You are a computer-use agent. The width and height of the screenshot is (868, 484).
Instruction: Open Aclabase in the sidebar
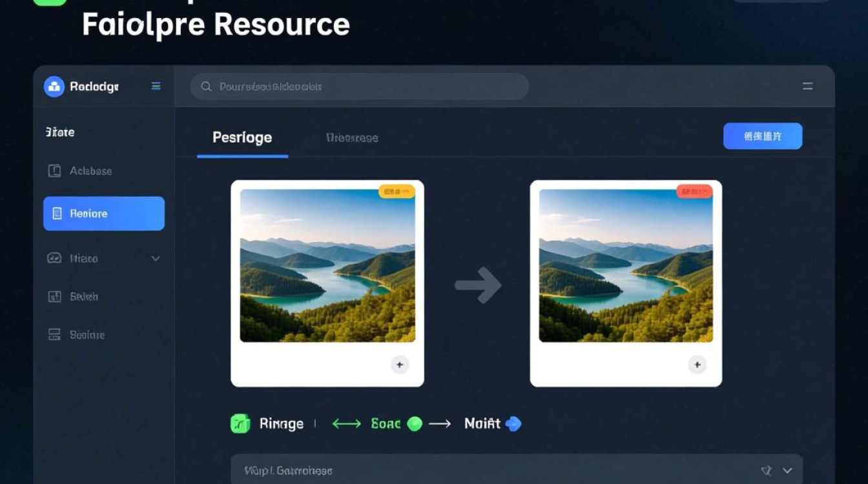[x=90, y=171]
